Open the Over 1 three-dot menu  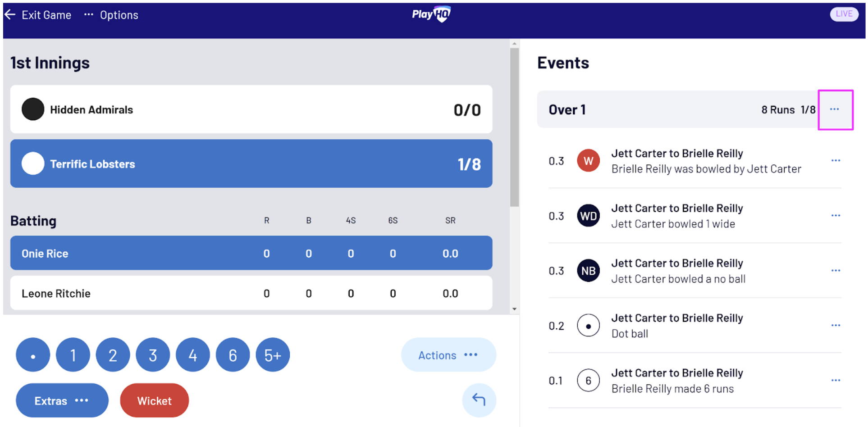(x=835, y=109)
